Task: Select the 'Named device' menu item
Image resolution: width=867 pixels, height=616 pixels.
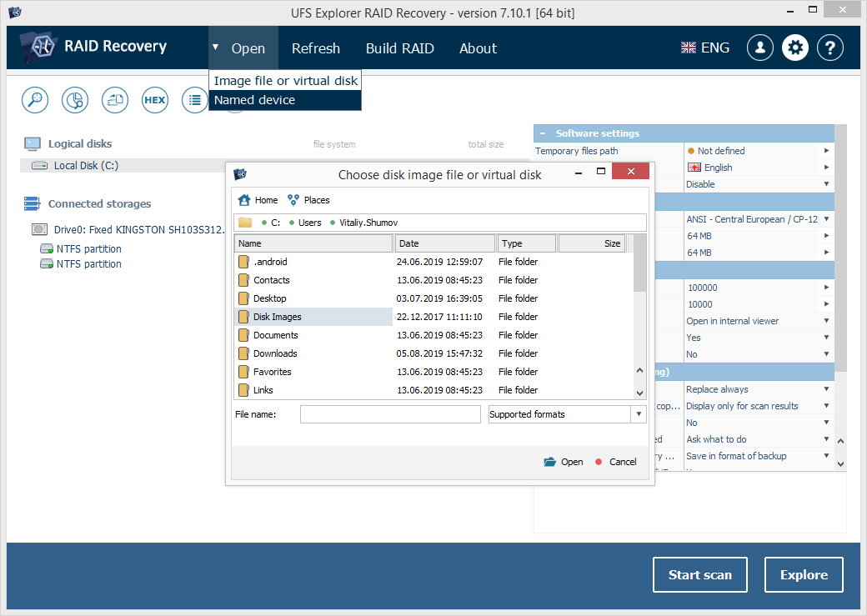Action: click(x=285, y=100)
